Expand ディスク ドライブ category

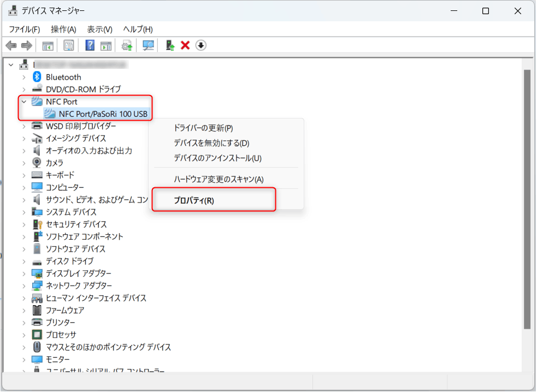click(x=23, y=261)
